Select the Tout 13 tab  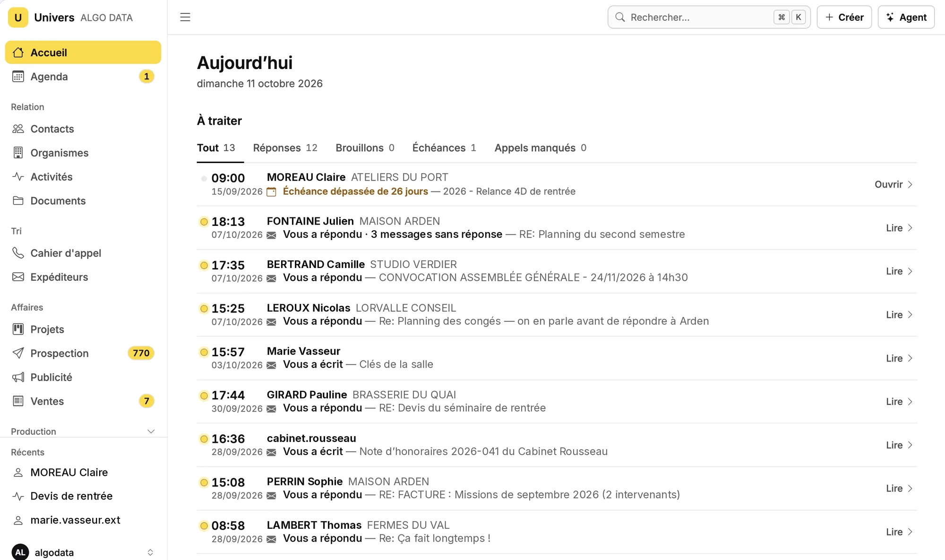(x=216, y=148)
